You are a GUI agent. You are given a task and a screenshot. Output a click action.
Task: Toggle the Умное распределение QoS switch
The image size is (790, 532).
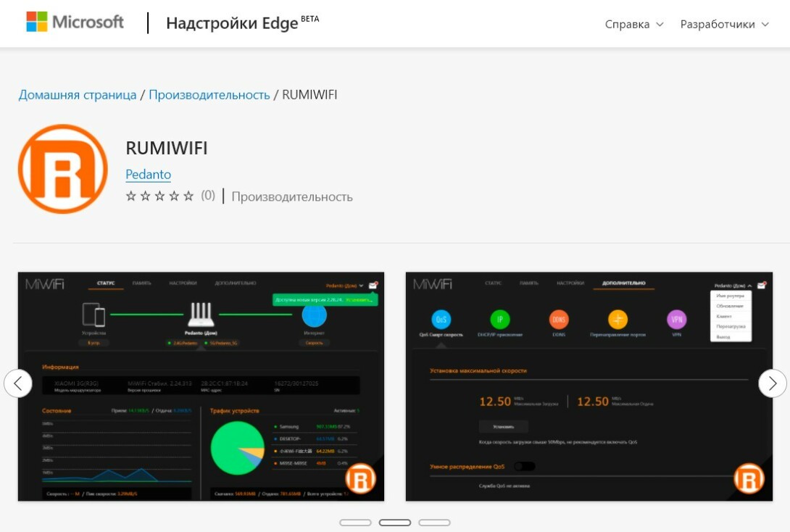point(525,467)
